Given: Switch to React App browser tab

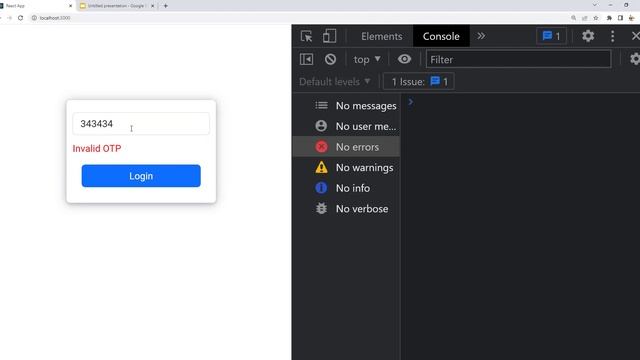Looking at the screenshot, I should tap(37, 6).
